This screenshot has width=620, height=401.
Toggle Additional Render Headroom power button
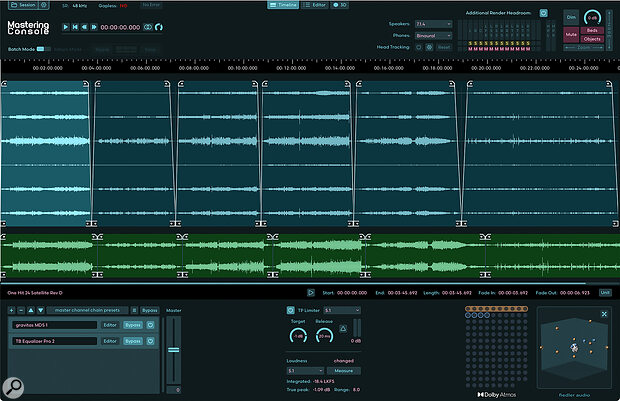(544, 13)
